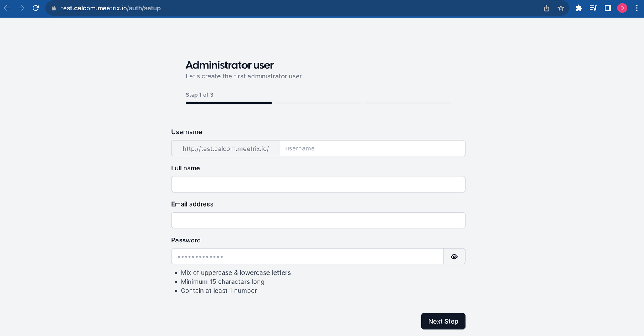The image size is (644, 336).
Task: Select the Email address field
Action: pyautogui.click(x=318, y=220)
